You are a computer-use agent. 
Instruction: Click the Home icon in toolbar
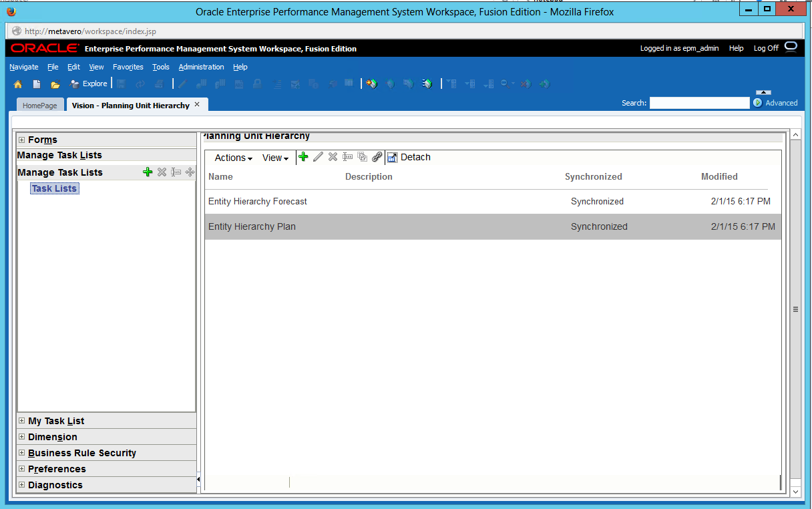coord(18,84)
